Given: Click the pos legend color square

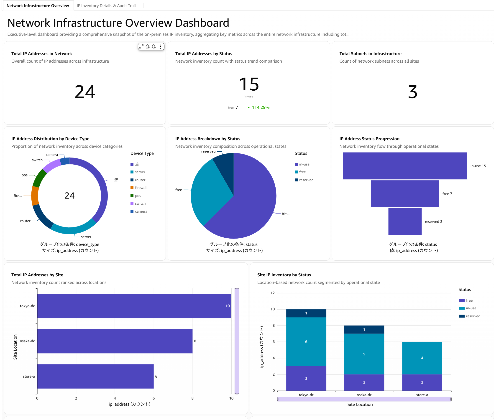Looking at the screenshot, I should click(132, 196).
